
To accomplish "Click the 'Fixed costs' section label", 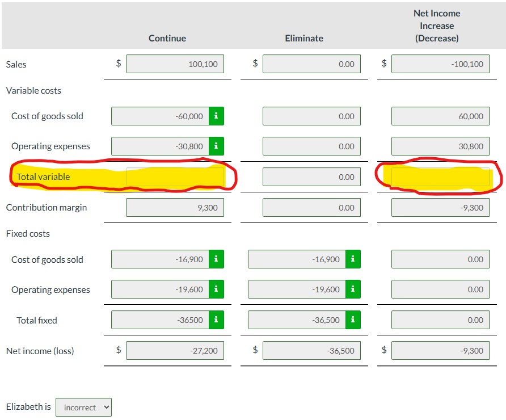I will tap(28, 233).
